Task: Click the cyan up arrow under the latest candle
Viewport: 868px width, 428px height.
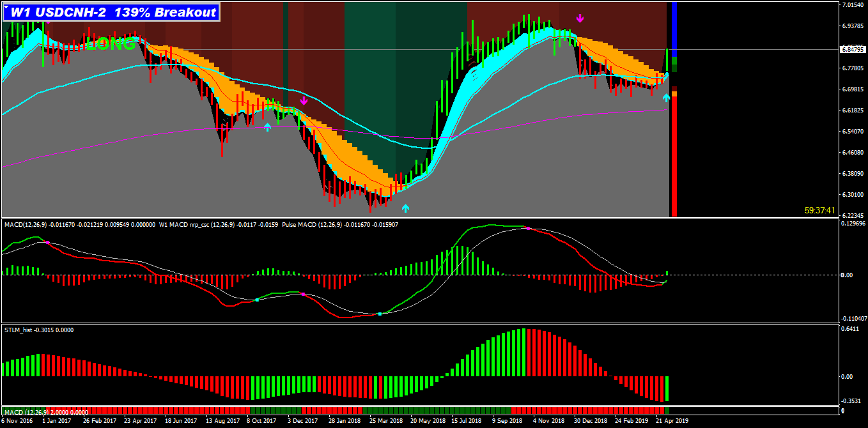Action: 666,97
